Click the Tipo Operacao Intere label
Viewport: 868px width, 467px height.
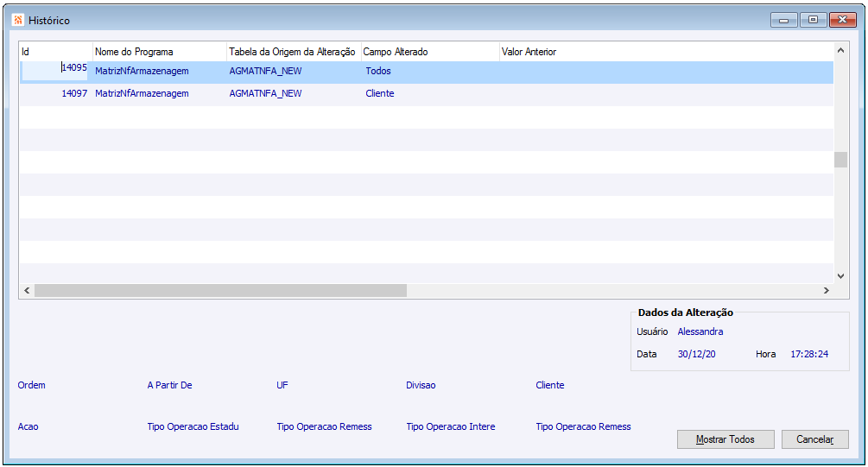pos(451,426)
